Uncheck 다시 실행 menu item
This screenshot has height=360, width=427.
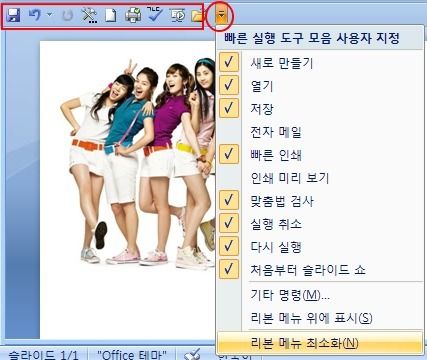(x=319, y=246)
